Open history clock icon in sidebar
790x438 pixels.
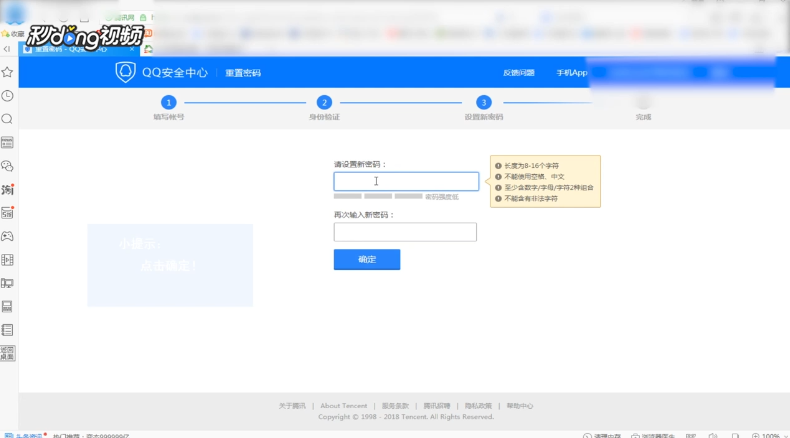7,96
